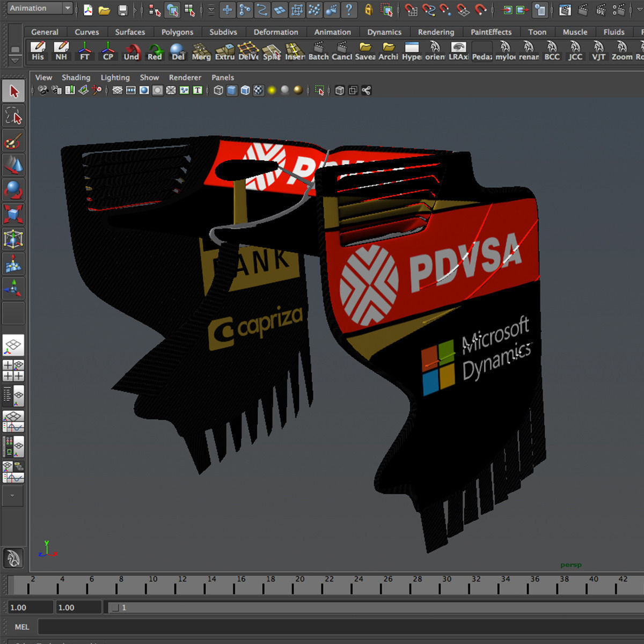The height and width of the screenshot is (644, 644).
Task: Open the render view clapperboard icon
Action: pyautogui.click(x=565, y=10)
